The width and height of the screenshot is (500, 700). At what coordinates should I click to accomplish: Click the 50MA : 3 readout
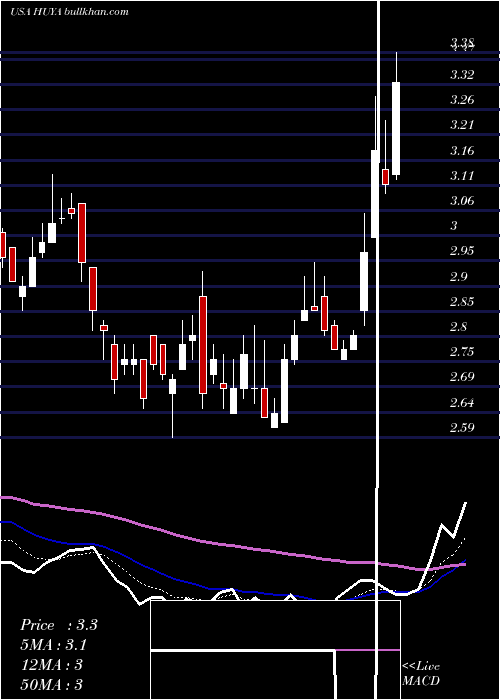pos(52,685)
